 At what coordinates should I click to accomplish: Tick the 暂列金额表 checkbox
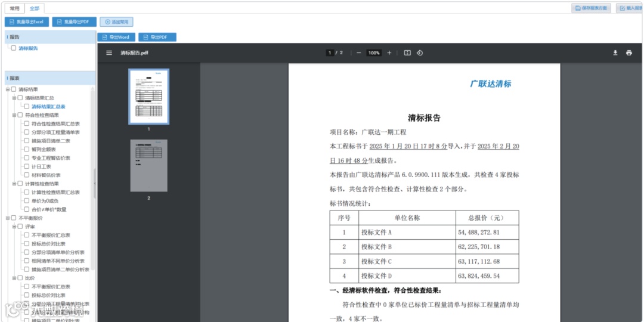27,150
